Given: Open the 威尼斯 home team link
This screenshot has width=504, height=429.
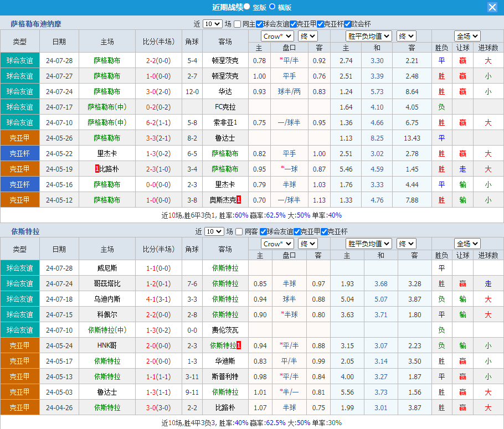Looking at the screenshot, I should pyautogui.click(x=107, y=268).
